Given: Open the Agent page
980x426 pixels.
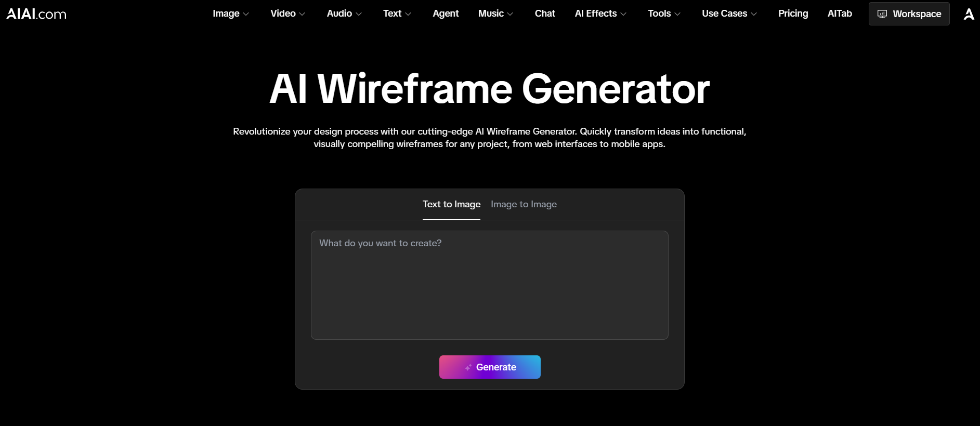Looking at the screenshot, I should point(446,14).
